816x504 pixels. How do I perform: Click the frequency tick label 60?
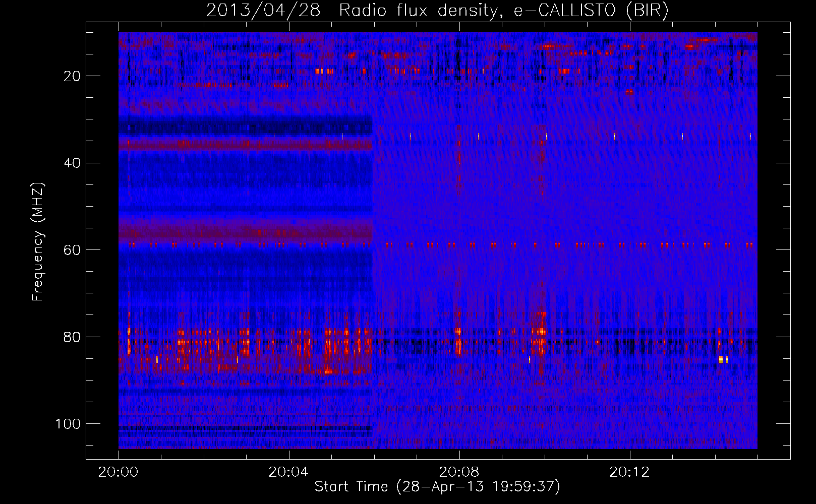point(73,250)
